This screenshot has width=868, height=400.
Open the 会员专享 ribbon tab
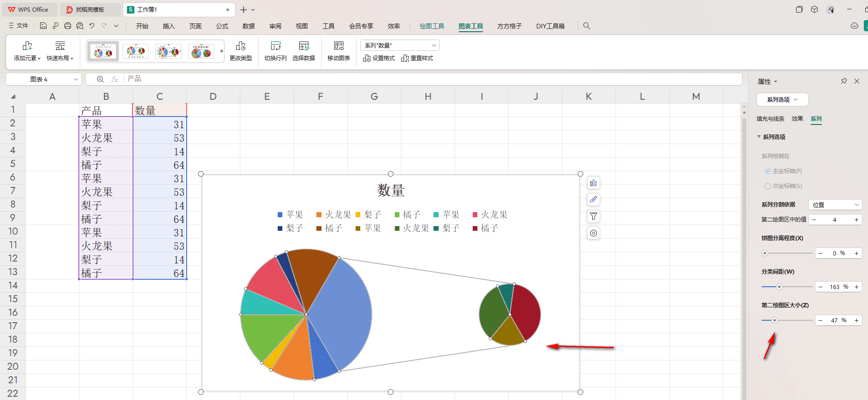click(x=361, y=26)
